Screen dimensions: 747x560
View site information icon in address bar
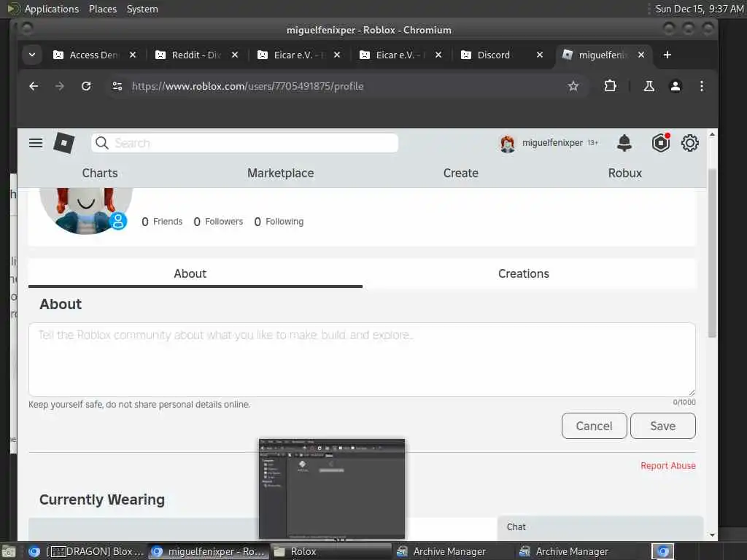(x=117, y=86)
